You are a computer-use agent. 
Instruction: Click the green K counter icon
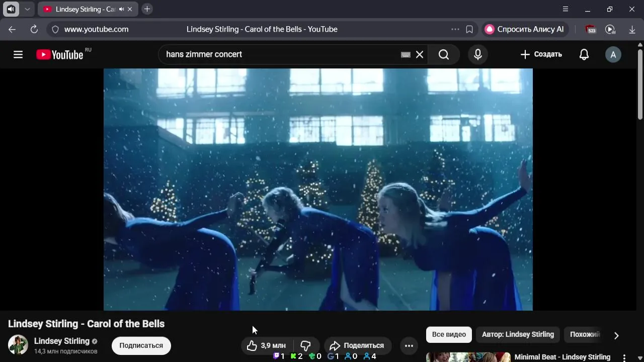(x=294, y=356)
